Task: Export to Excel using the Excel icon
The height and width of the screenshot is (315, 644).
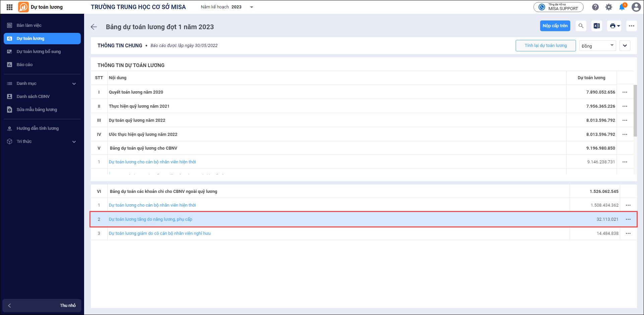Action: click(597, 26)
